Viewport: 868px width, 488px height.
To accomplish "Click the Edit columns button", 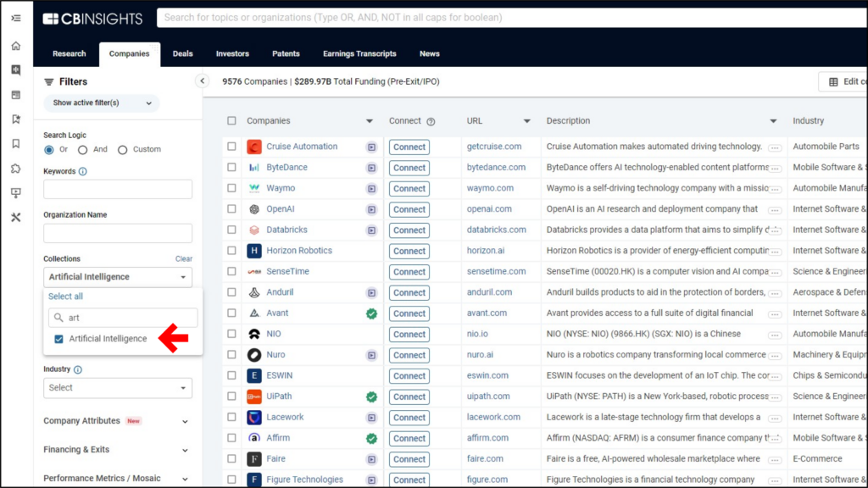I will click(x=843, y=82).
